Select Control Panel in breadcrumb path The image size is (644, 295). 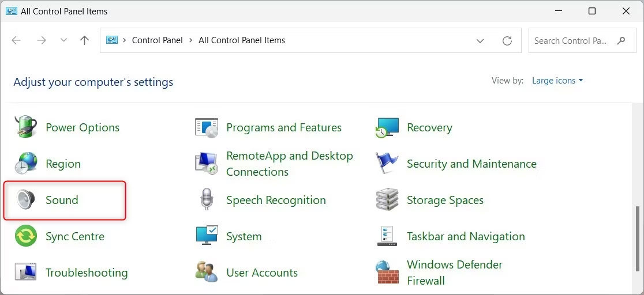pos(157,40)
